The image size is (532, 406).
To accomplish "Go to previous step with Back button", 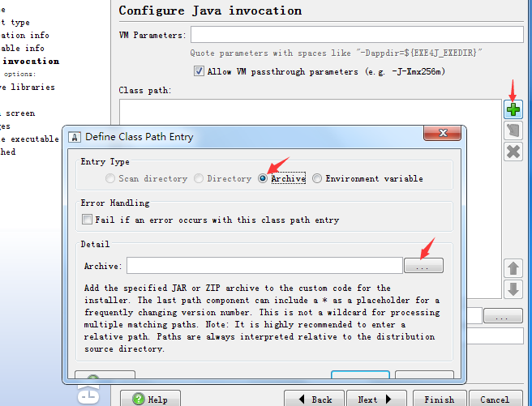I will (313, 399).
